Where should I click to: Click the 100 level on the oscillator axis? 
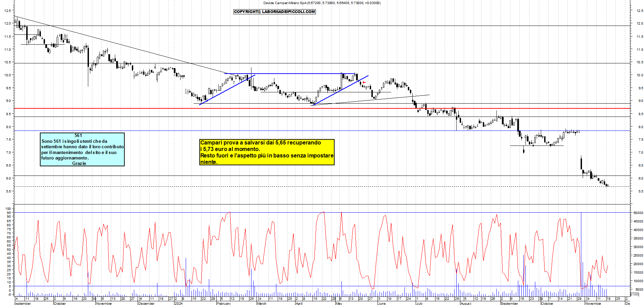pos(8,209)
